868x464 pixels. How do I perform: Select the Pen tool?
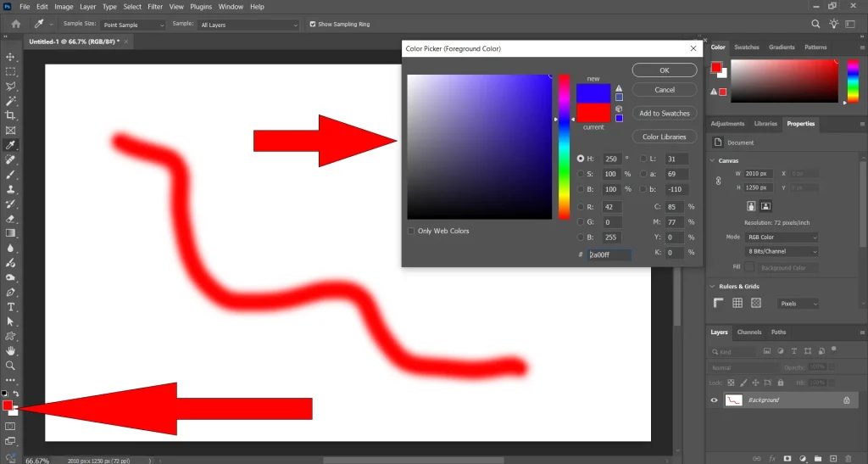[10, 293]
